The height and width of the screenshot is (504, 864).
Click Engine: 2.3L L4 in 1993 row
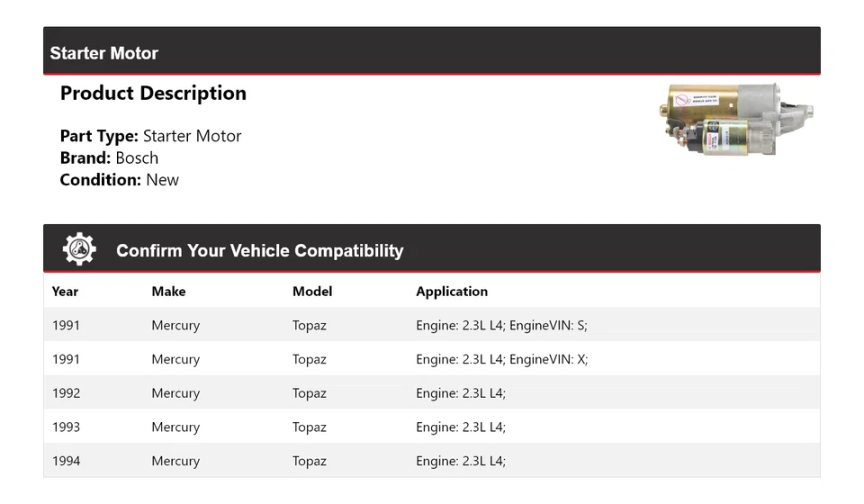tap(461, 427)
